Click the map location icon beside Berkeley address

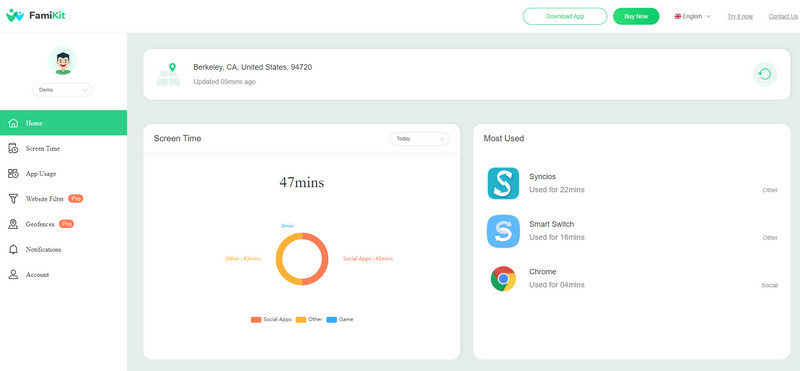[168, 75]
